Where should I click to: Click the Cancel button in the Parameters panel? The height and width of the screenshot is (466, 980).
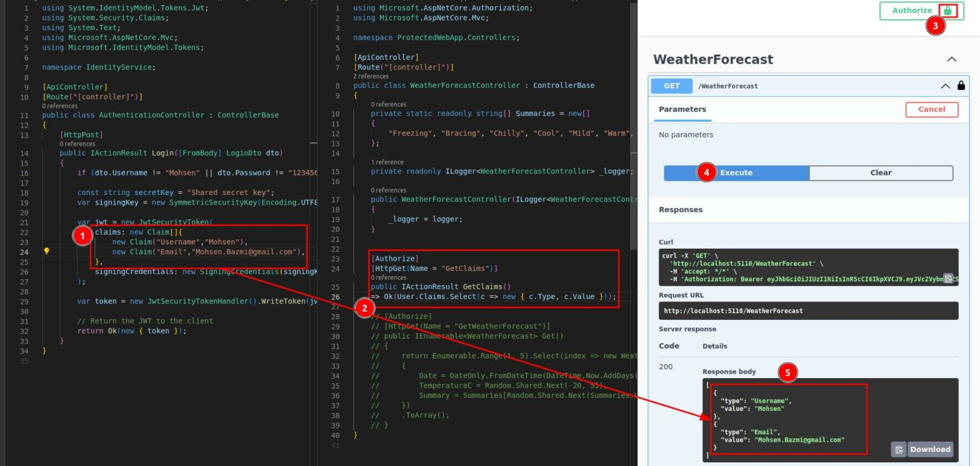(932, 109)
